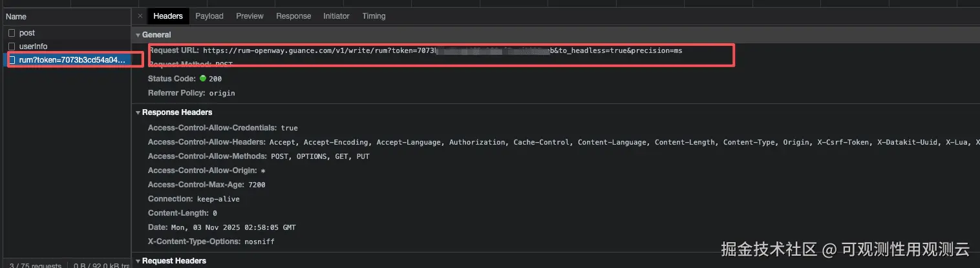Image resolution: width=980 pixels, height=268 pixels.
Task: Click the Name column header
Action: pyautogui.click(x=16, y=17)
